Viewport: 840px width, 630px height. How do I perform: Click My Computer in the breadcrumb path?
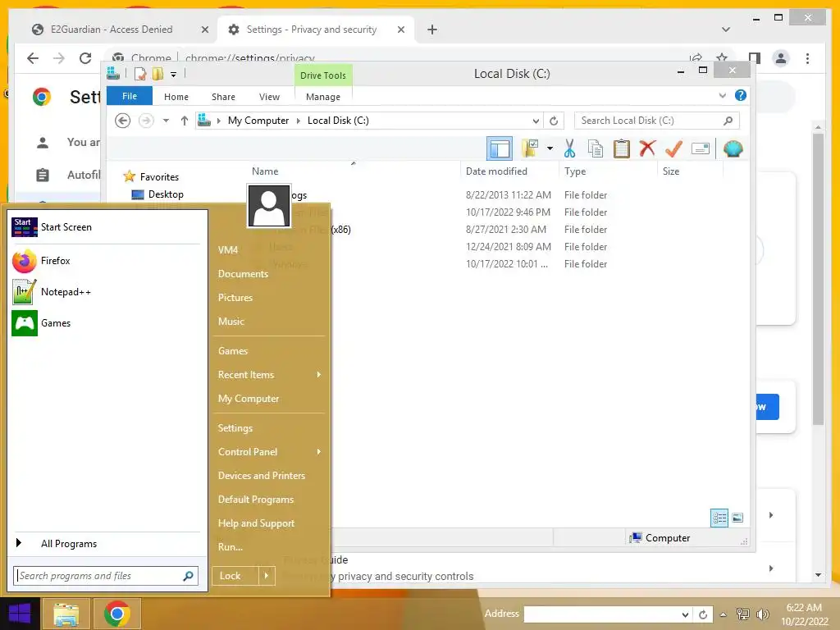click(258, 121)
